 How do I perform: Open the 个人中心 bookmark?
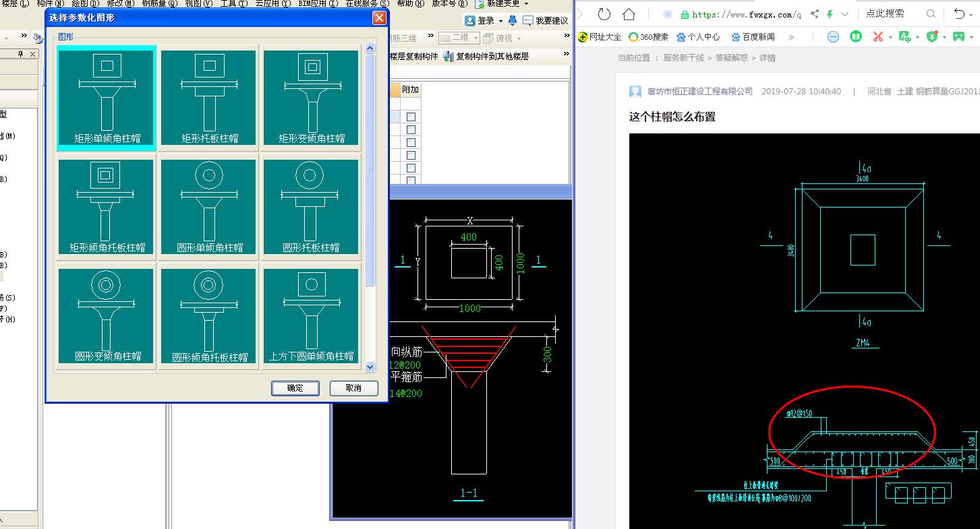click(x=698, y=37)
